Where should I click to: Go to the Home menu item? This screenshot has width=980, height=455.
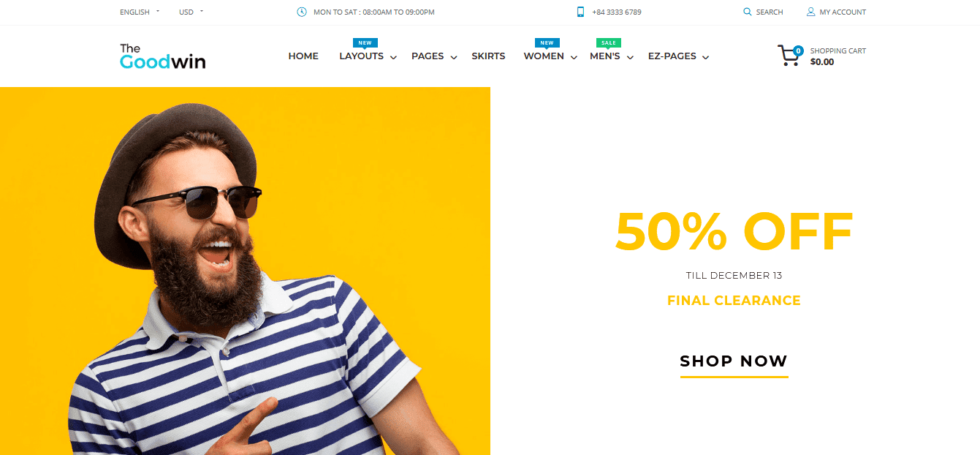303,56
